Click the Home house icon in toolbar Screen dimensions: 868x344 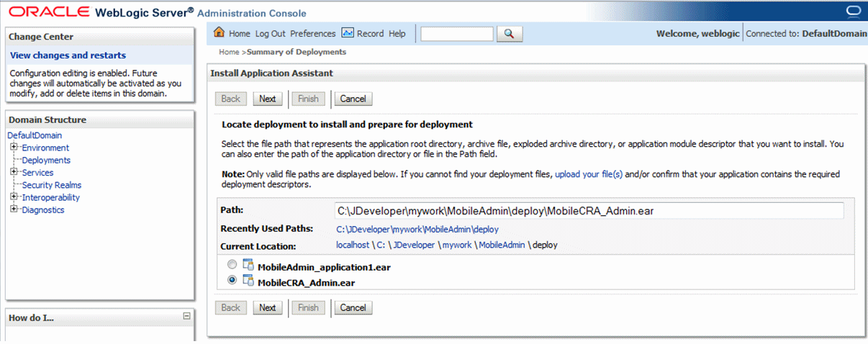click(x=220, y=33)
